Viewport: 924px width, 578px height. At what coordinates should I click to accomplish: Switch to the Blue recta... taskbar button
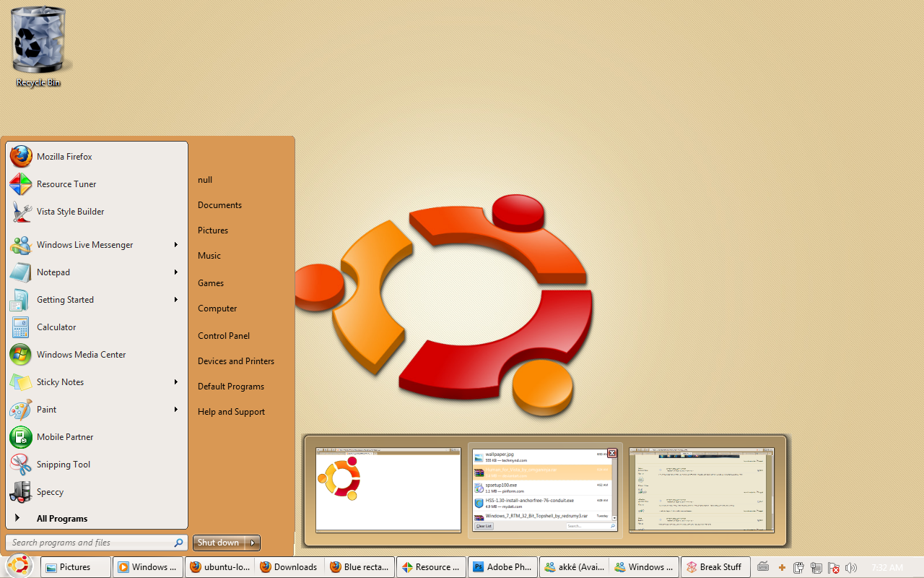(360, 567)
